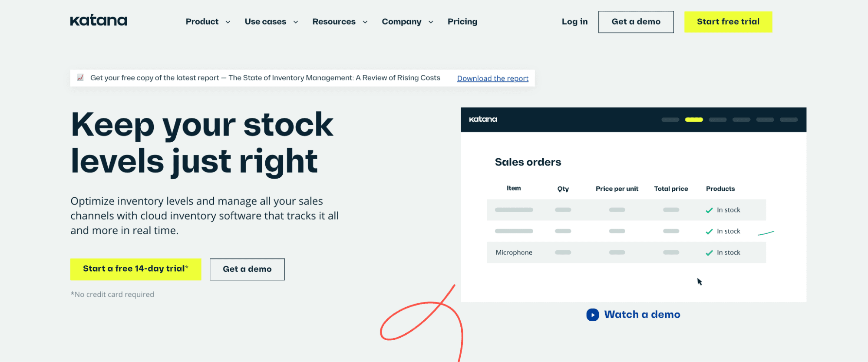Open the Company menu
Image resolution: width=868 pixels, height=362 pixels.
[x=402, y=22]
